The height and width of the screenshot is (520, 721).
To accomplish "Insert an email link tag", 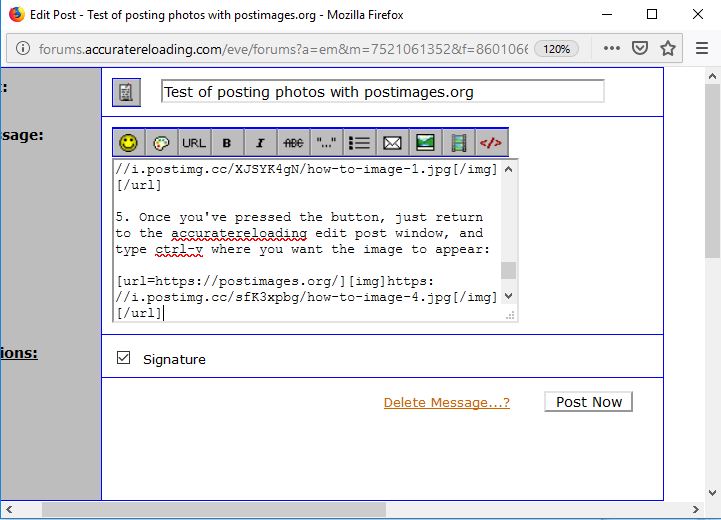I will pos(392,143).
